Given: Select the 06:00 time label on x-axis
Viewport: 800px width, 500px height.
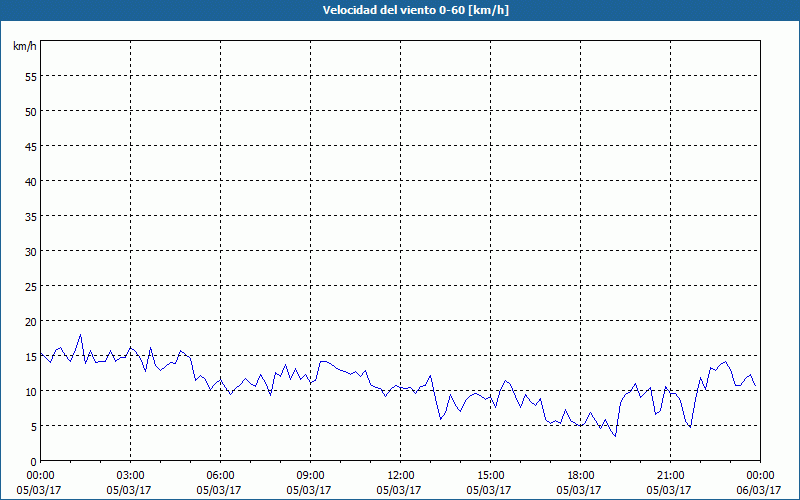Looking at the screenshot, I should (220, 476).
